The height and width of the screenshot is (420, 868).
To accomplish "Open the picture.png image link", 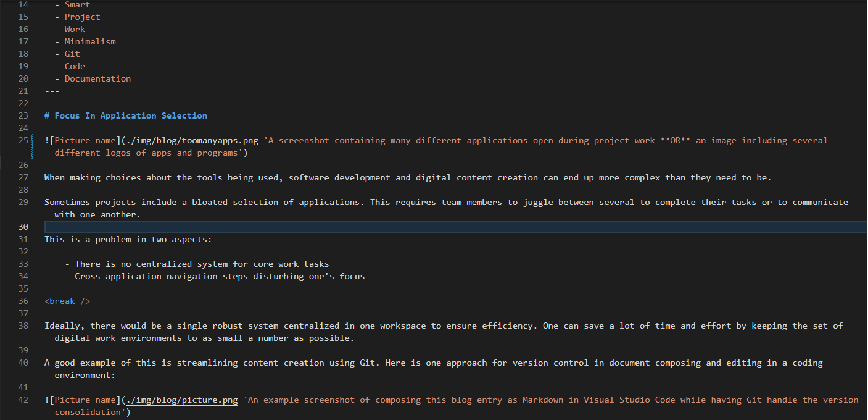I will [x=180, y=400].
